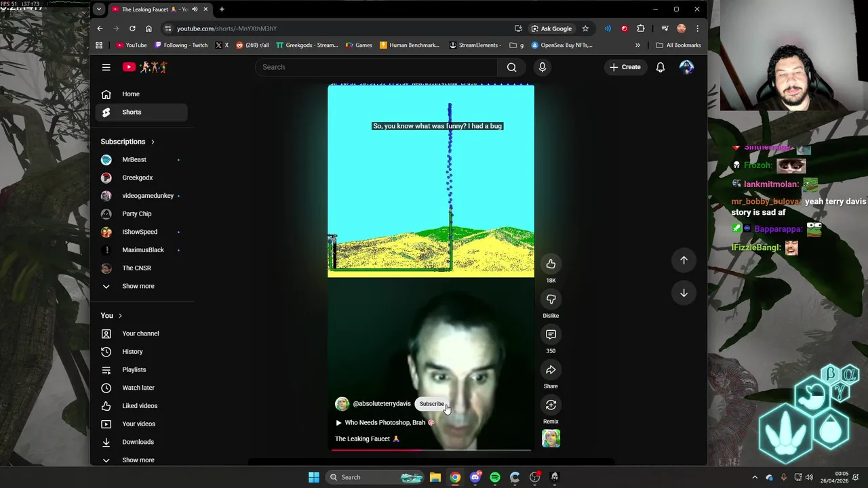Expand subscriptions with Show more
Image resolution: width=868 pixels, height=488 pixels.
[x=140, y=286]
